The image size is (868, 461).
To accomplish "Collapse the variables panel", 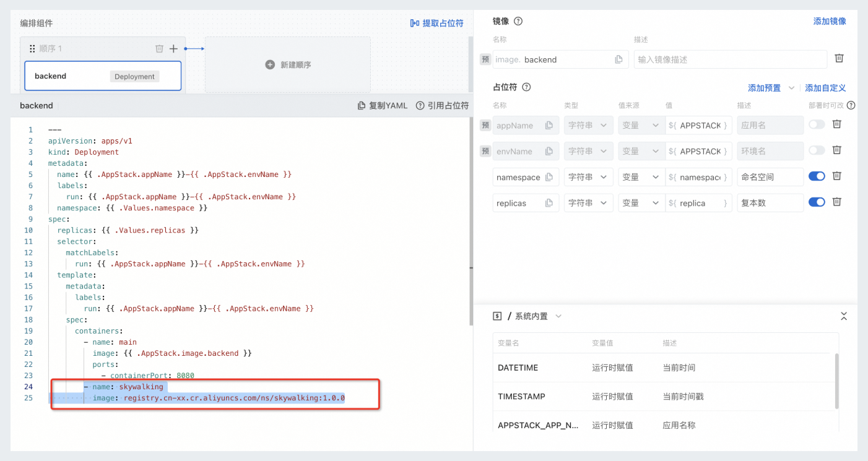I will tap(844, 316).
